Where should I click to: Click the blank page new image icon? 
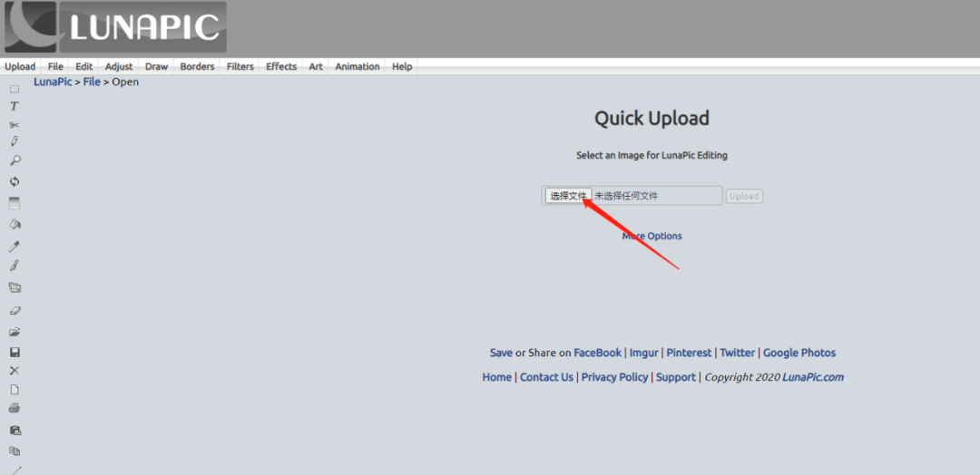[15, 390]
